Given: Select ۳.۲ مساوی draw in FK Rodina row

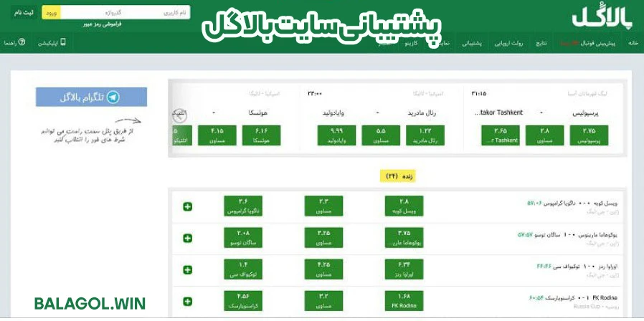Looking at the screenshot, I should [323, 301].
